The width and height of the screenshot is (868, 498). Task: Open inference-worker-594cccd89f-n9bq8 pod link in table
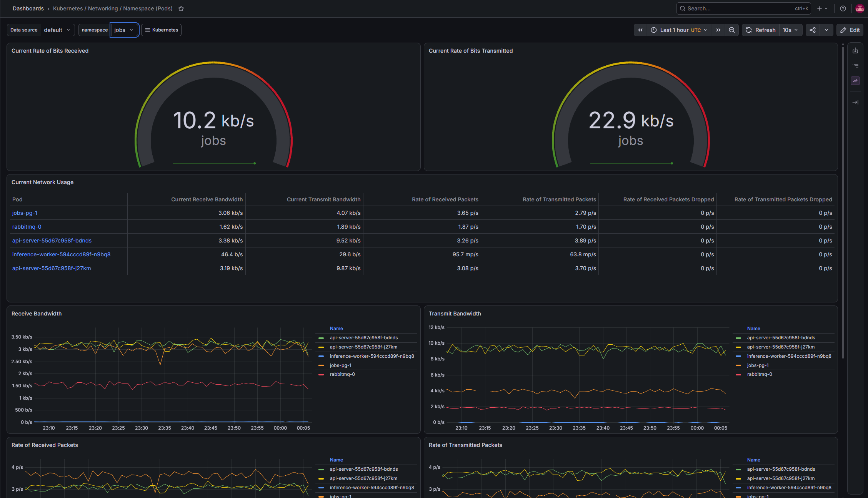61,254
